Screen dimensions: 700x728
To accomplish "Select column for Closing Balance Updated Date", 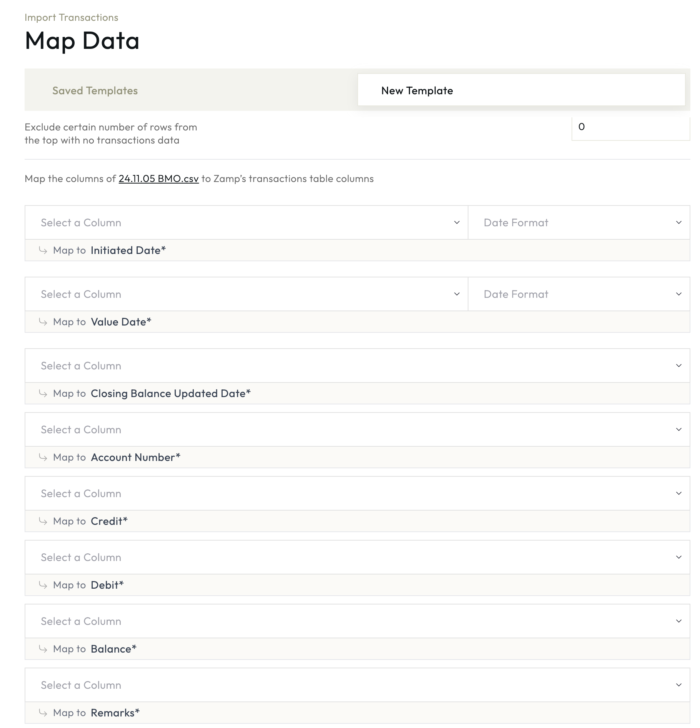I will click(x=357, y=366).
